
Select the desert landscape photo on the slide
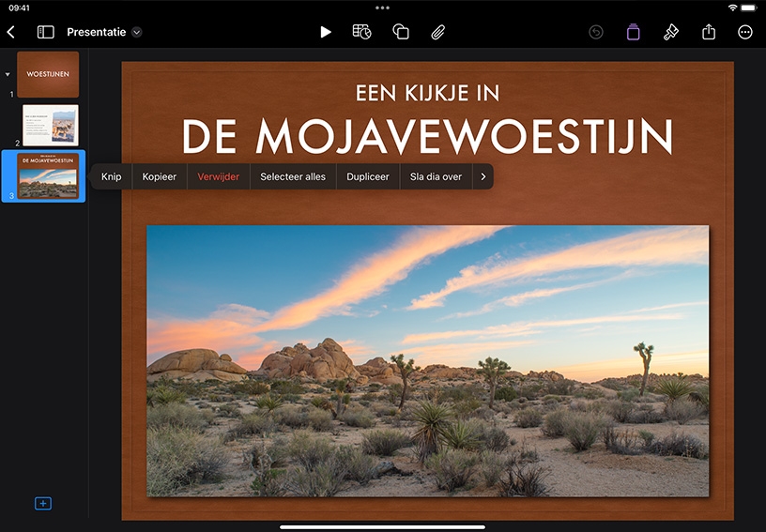[427, 360]
